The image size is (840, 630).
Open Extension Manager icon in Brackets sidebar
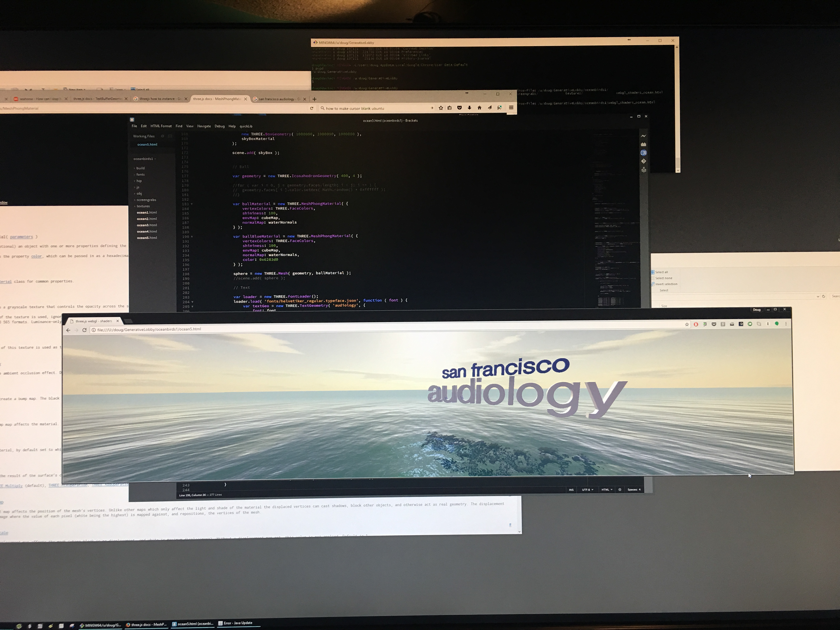[x=643, y=144]
